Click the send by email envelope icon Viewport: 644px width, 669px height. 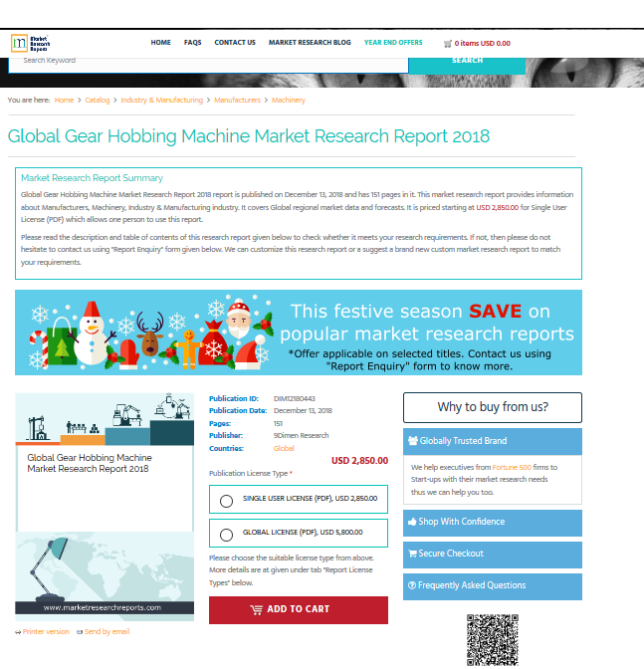pyautogui.click(x=80, y=632)
